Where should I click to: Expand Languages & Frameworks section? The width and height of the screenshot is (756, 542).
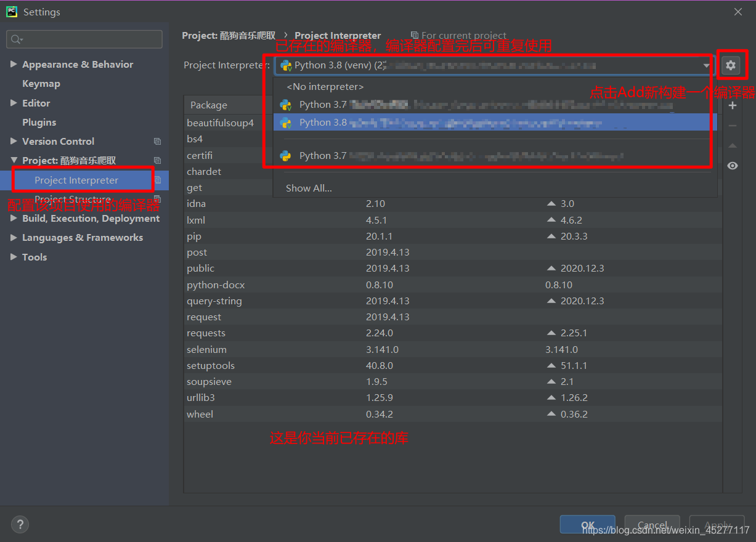point(14,238)
